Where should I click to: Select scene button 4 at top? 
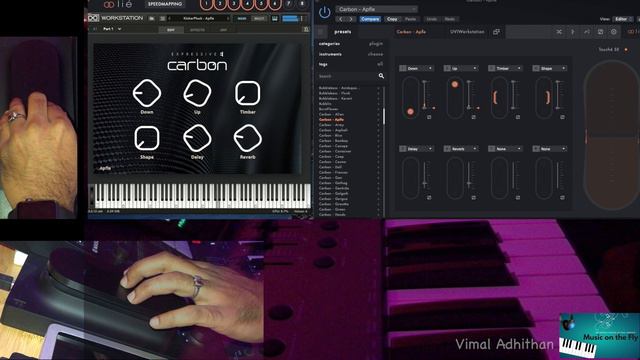(247, 4)
